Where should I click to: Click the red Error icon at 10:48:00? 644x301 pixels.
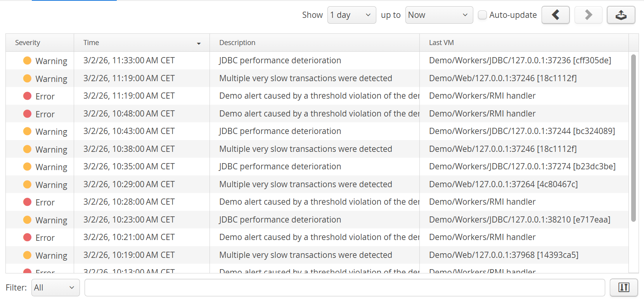coord(27,114)
